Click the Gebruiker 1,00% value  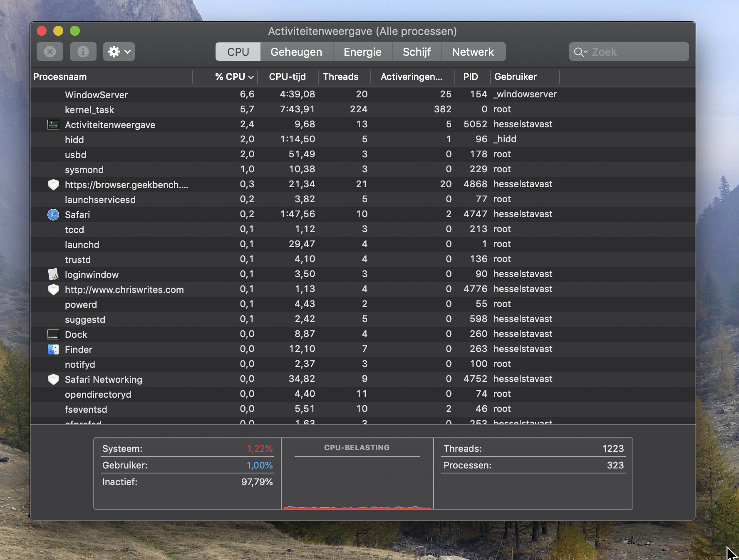click(260, 465)
